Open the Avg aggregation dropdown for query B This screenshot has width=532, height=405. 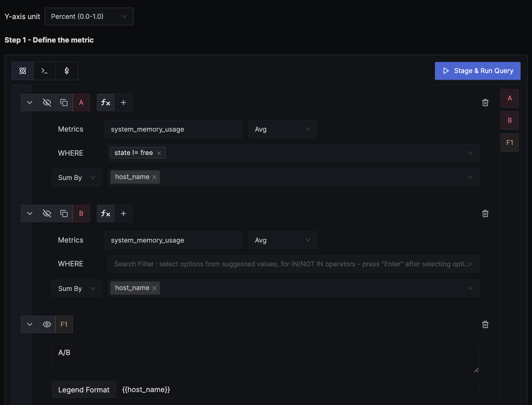(282, 240)
